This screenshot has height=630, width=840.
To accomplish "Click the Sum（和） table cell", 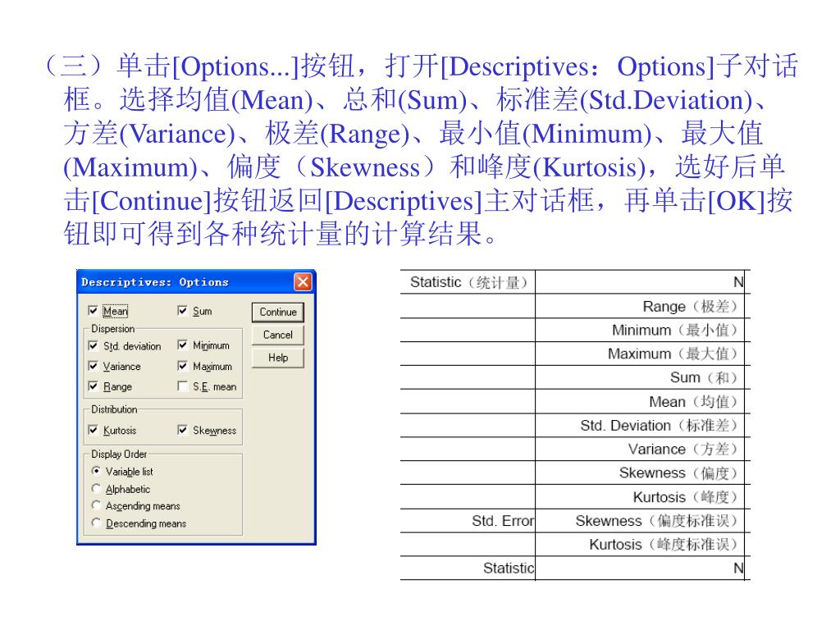I will pos(640,377).
